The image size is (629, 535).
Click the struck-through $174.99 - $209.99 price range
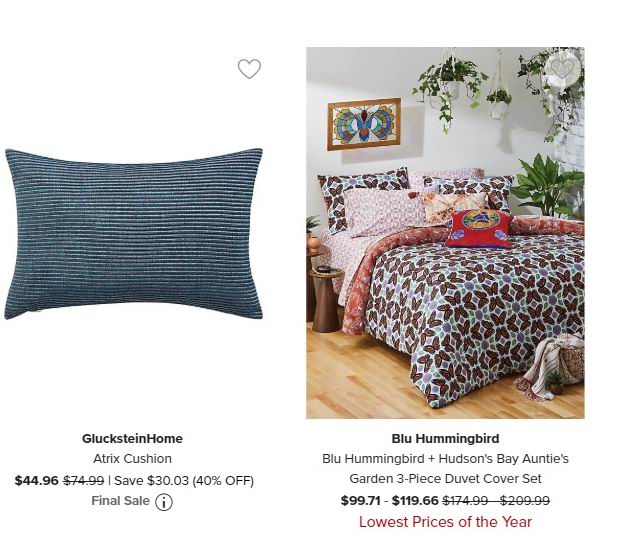point(496,500)
